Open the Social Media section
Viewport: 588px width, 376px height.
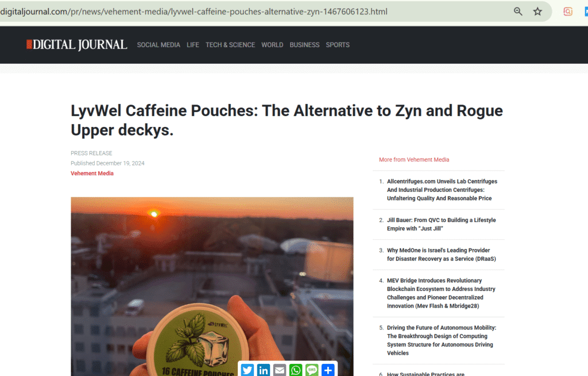(158, 45)
